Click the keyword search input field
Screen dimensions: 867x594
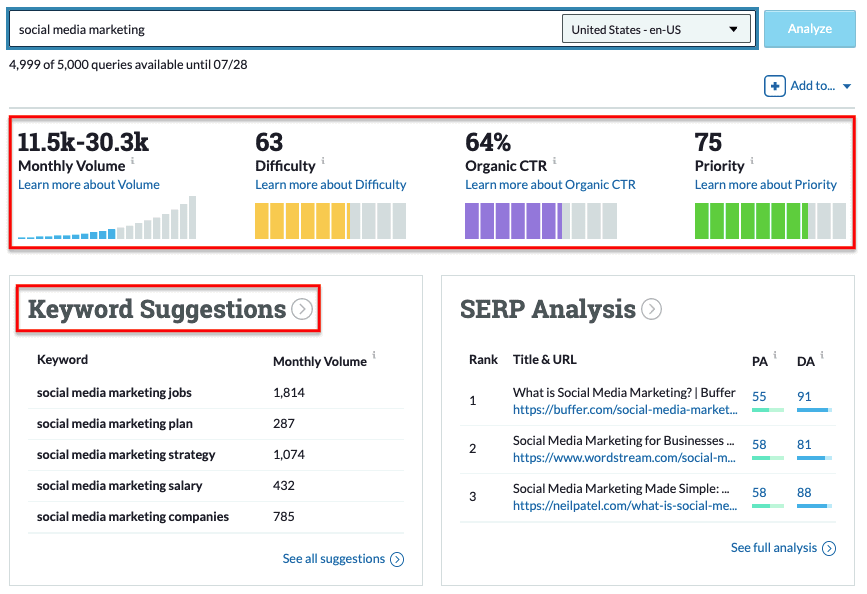click(x=285, y=29)
